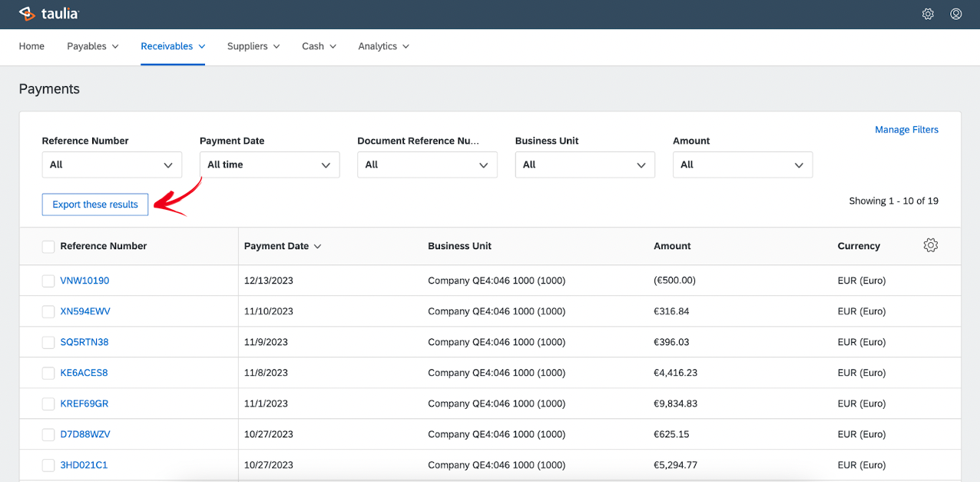Select the amount €316.84
980x482 pixels.
(671, 311)
